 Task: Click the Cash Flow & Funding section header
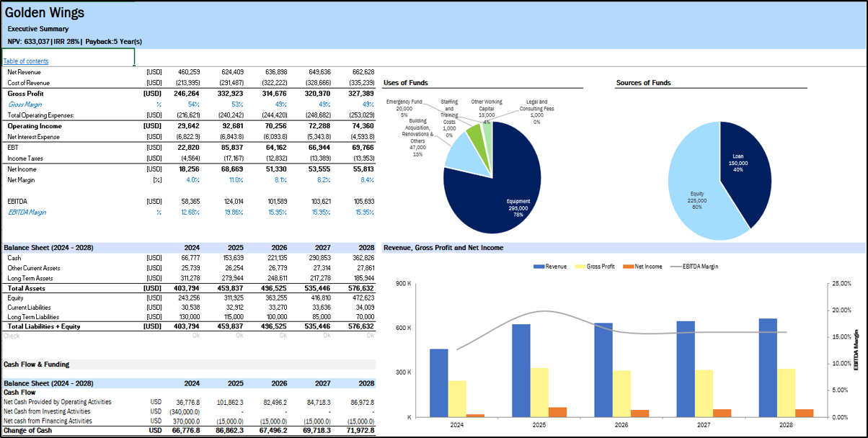36,365
